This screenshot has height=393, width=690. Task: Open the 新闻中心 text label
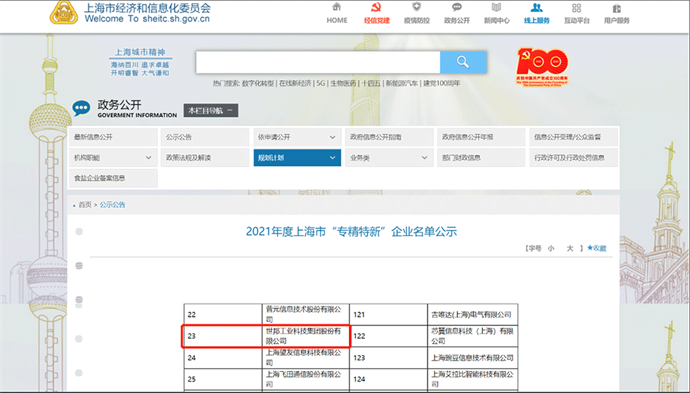(x=496, y=20)
